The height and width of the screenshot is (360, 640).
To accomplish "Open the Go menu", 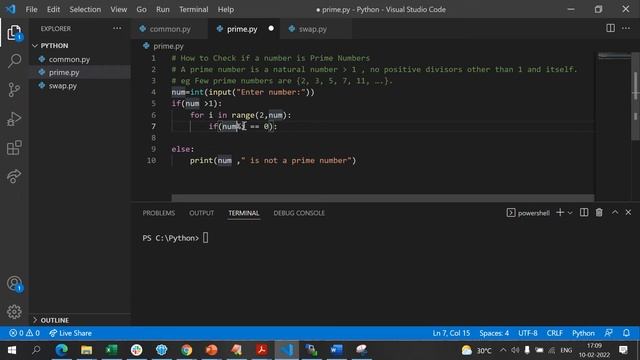I will [141, 9].
